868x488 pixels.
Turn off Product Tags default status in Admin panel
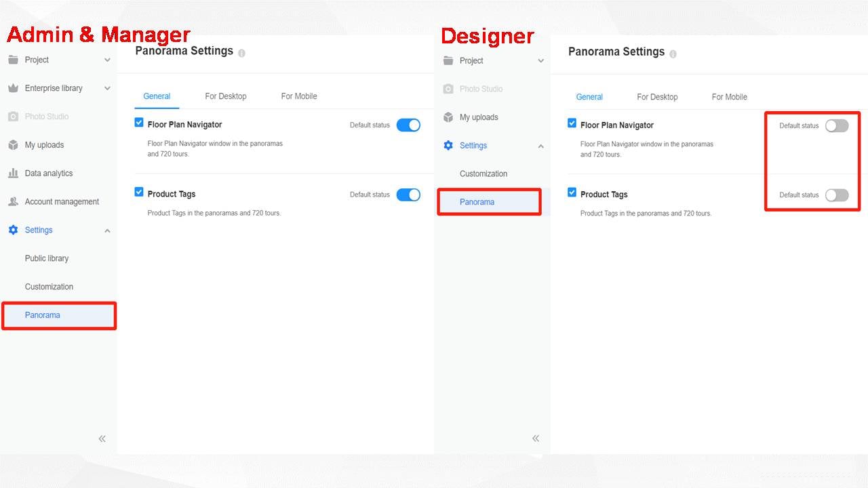click(408, 195)
